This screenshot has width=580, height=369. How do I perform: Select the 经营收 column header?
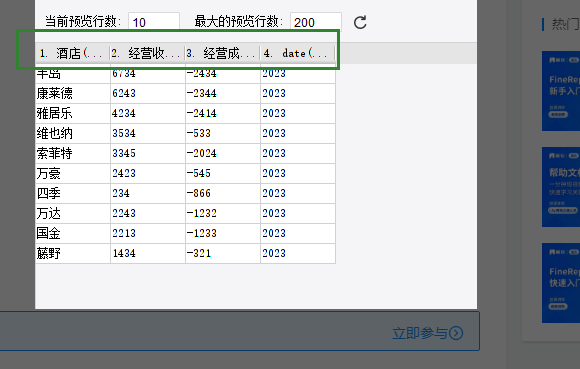[x=148, y=54]
